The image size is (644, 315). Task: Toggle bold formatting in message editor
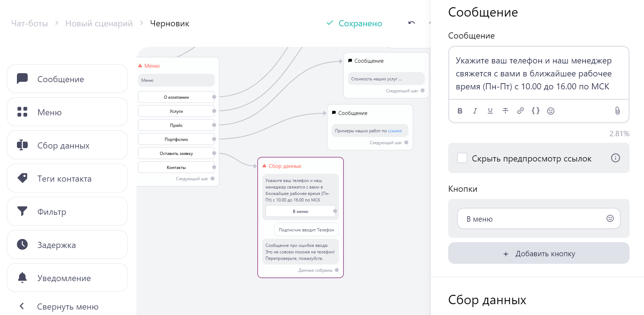tap(460, 111)
